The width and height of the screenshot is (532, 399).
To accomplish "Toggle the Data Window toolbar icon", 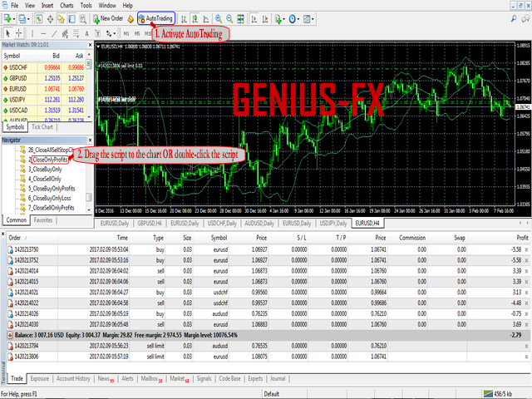I will click(x=50, y=18).
